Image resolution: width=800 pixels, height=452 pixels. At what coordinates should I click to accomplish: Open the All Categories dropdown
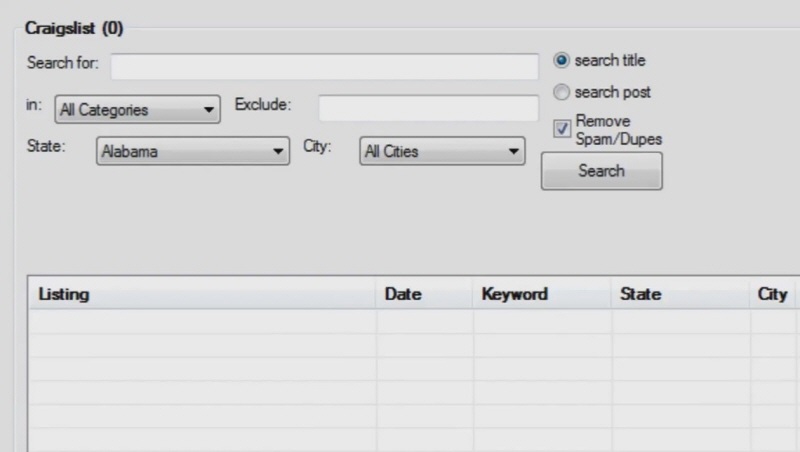(138, 109)
